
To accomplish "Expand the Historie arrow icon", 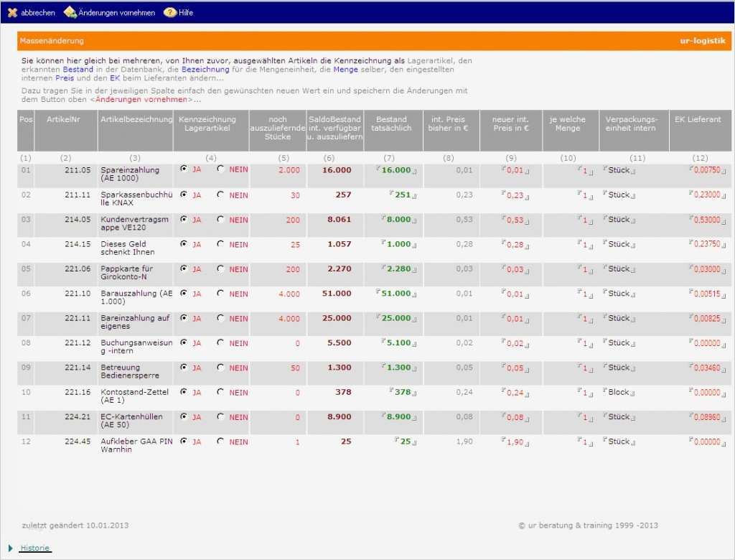I will 10,548.
